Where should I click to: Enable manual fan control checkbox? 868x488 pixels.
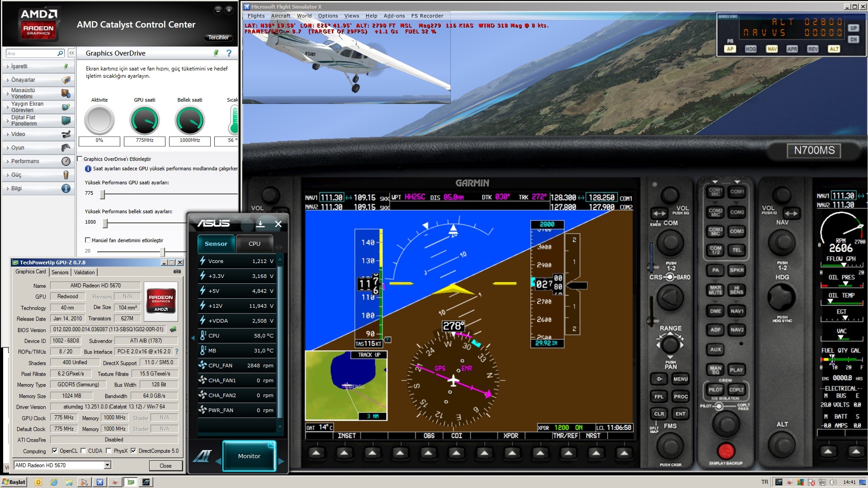click(x=88, y=240)
